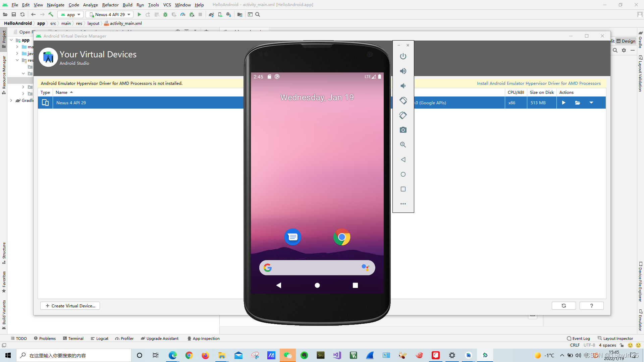This screenshot has height=362, width=644.
Task: Open the Nexus 4 actions dropdown arrow
Action: pyautogui.click(x=591, y=103)
